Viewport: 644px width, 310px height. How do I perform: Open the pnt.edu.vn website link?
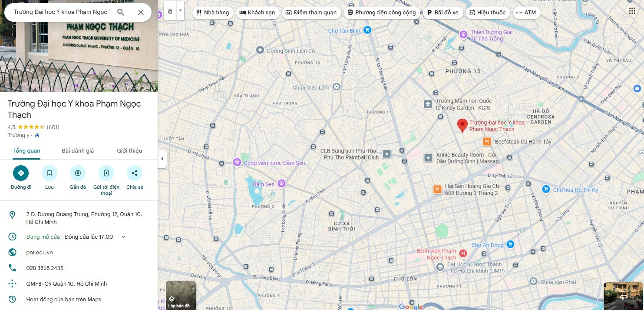point(40,253)
